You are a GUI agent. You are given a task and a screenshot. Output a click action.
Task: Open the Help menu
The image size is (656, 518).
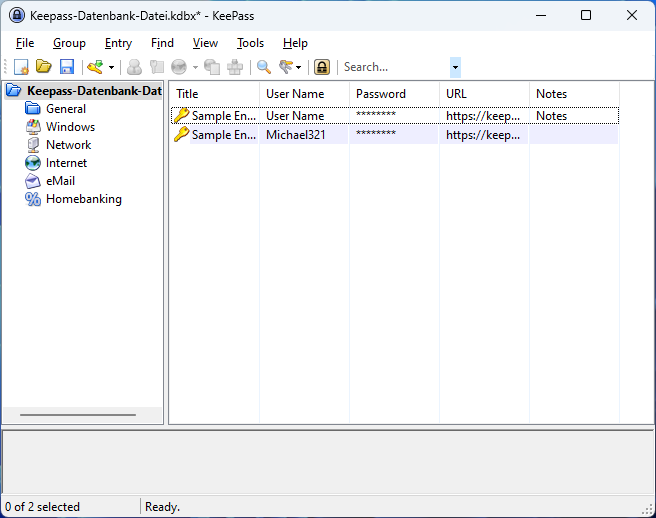(x=295, y=43)
